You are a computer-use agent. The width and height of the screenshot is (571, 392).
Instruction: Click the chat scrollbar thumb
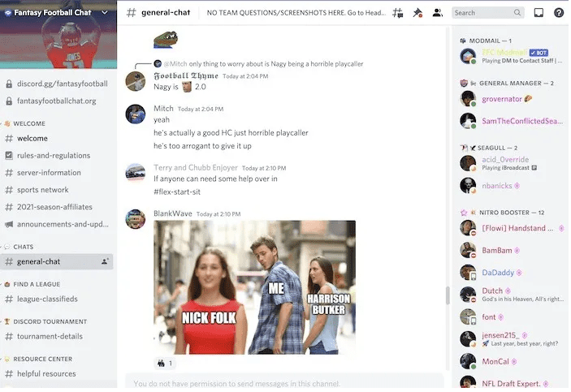click(x=448, y=295)
